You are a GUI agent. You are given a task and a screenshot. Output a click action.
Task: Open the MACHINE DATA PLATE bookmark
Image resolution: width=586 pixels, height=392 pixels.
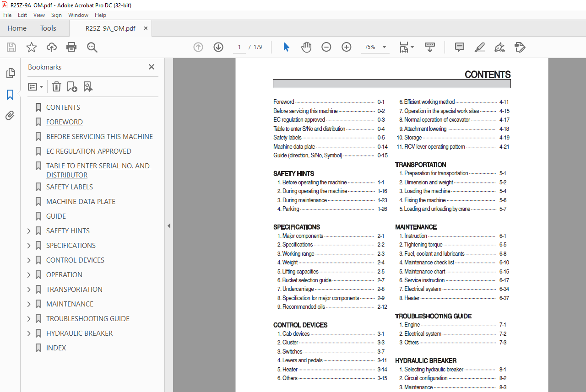[81, 202]
